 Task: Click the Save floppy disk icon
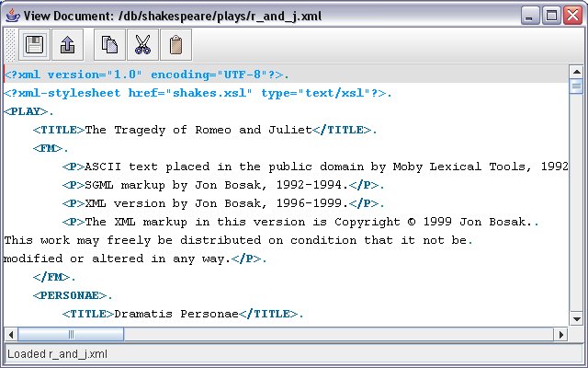pos(34,44)
